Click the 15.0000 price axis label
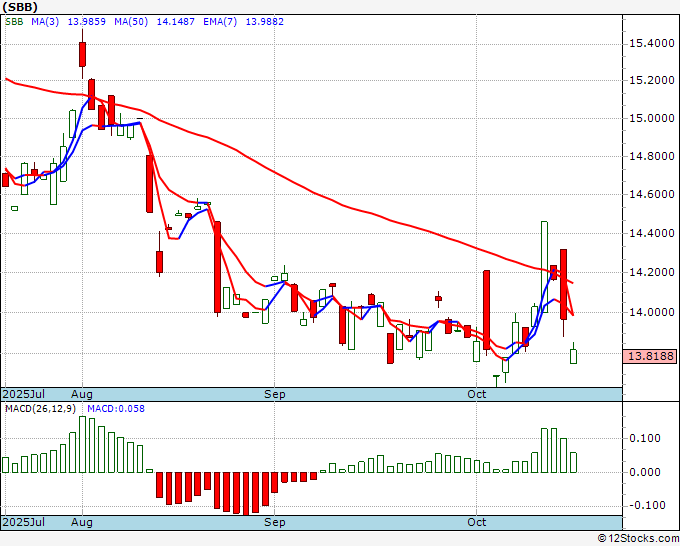 coord(652,118)
